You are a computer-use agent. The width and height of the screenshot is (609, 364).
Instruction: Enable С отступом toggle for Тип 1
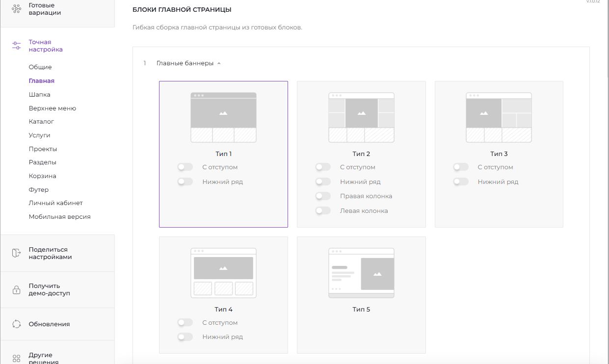point(185,167)
